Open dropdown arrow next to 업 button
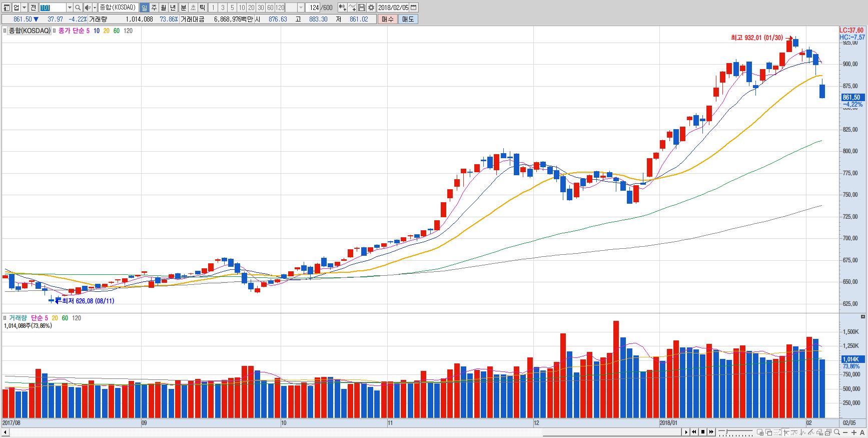The image size is (868, 438). [24, 8]
